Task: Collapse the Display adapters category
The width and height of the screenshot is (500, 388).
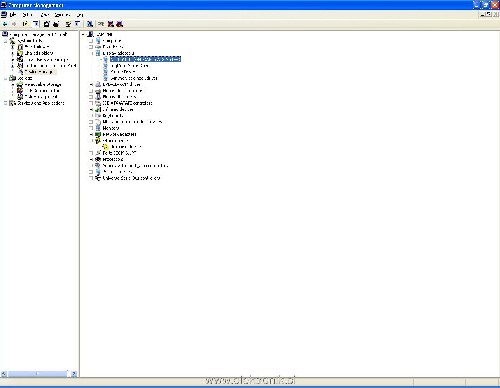Action: (x=91, y=53)
